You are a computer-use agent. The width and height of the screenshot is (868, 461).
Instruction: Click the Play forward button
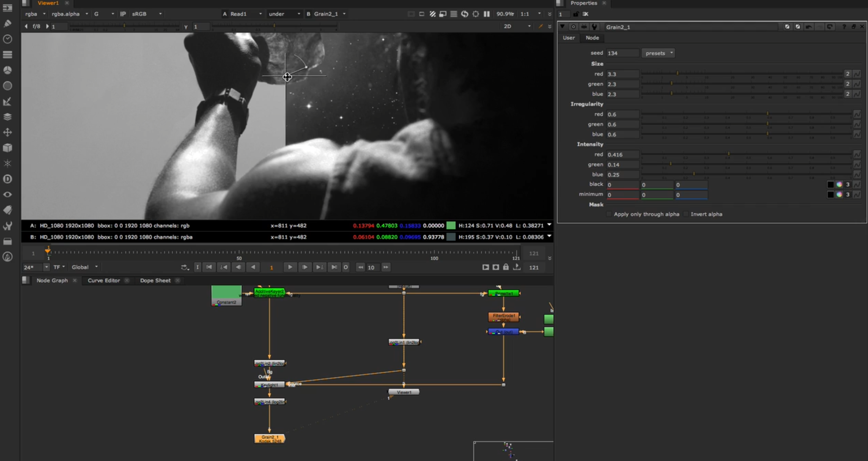point(290,267)
